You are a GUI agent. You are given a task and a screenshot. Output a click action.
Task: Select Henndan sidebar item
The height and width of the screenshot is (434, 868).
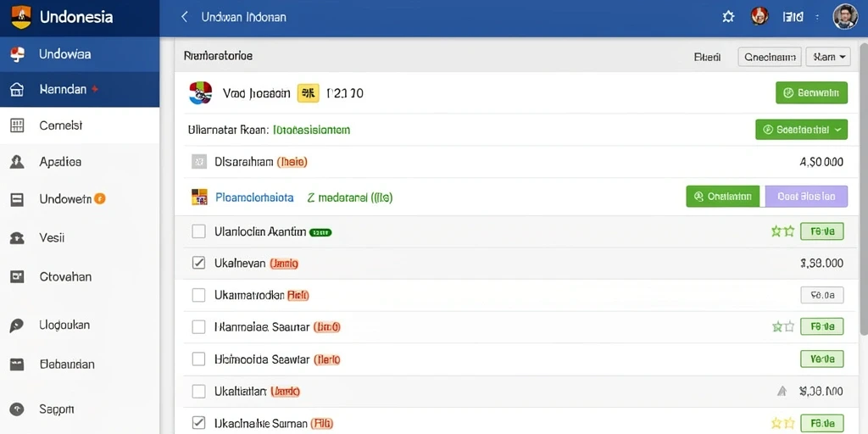pyautogui.click(x=80, y=89)
